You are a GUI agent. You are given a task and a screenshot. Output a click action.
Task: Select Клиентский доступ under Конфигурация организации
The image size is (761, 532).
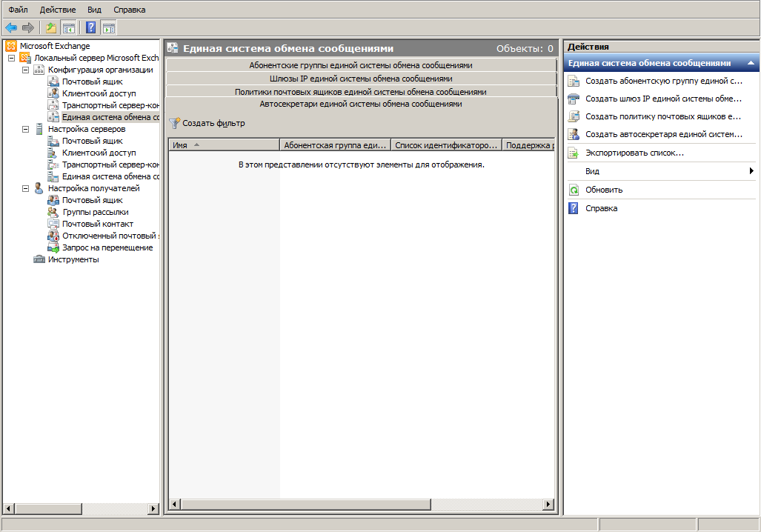pos(99,93)
